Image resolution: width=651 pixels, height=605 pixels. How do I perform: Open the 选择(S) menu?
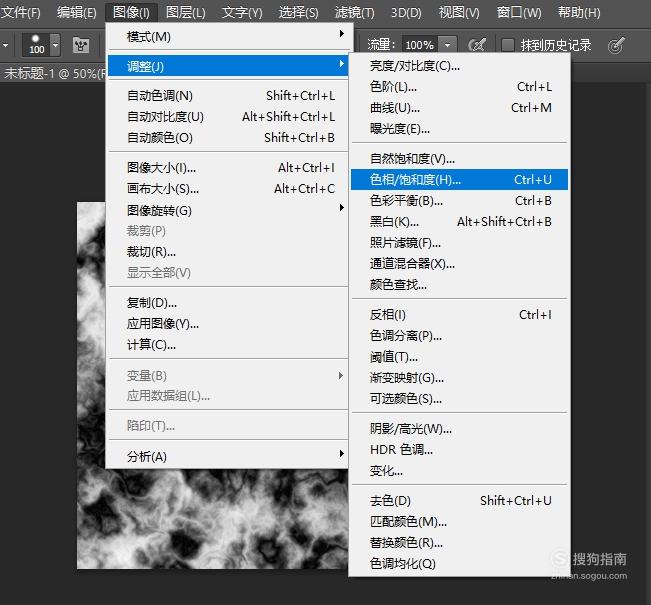pyautogui.click(x=299, y=13)
